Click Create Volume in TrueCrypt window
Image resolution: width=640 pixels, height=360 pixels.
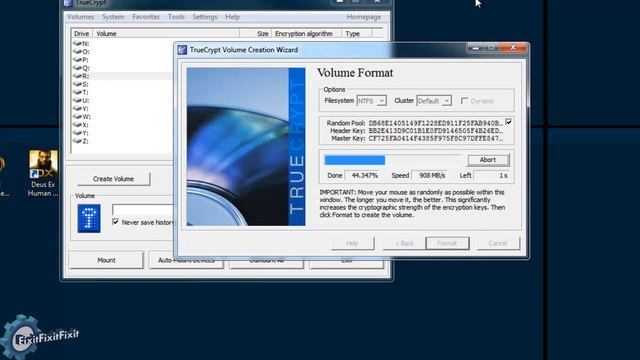pyautogui.click(x=113, y=179)
